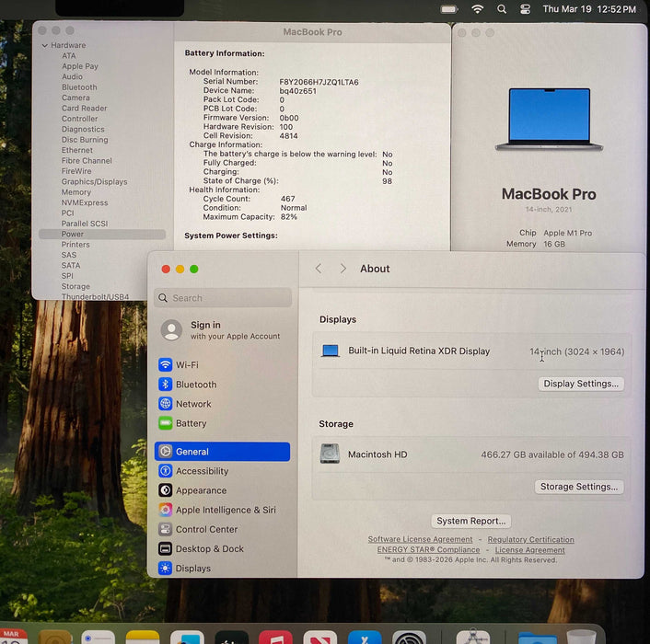The height and width of the screenshot is (644, 650).
Task: Go forward in System Settings
Action: (342, 269)
